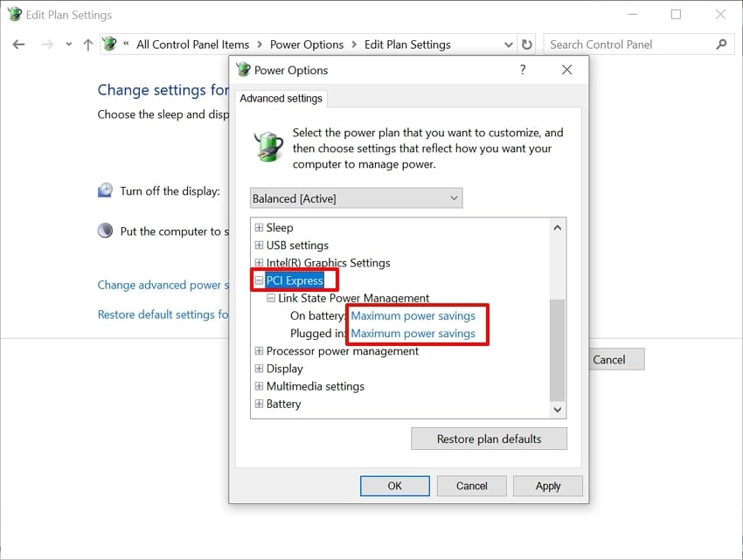Click the search magnifier in Search Control Panel
This screenshot has height=560, width=743.
click(721, 44)
